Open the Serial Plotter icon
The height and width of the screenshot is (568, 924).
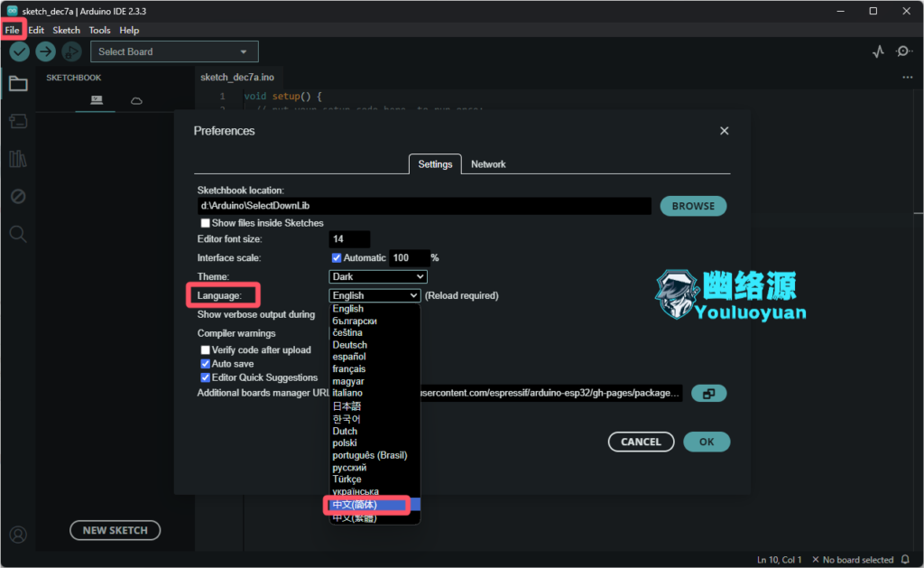(x=879, y=51)
